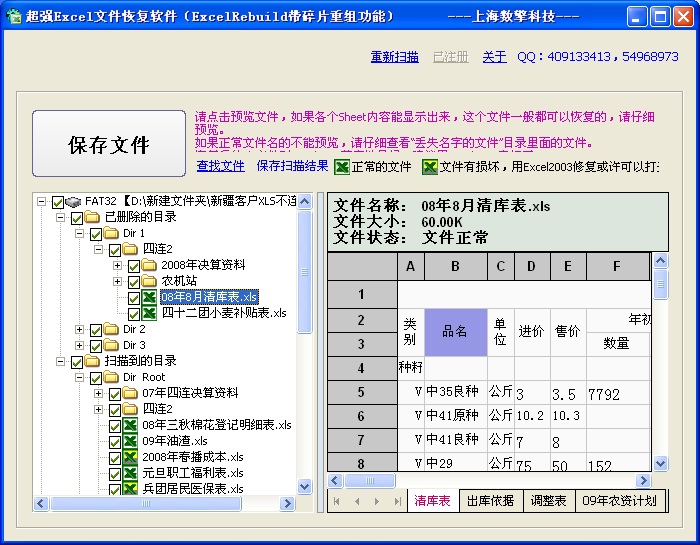Expand the Dir 3 folder node
The height and width of the screenshot is (545, 700).
click(x=80, y=345)
